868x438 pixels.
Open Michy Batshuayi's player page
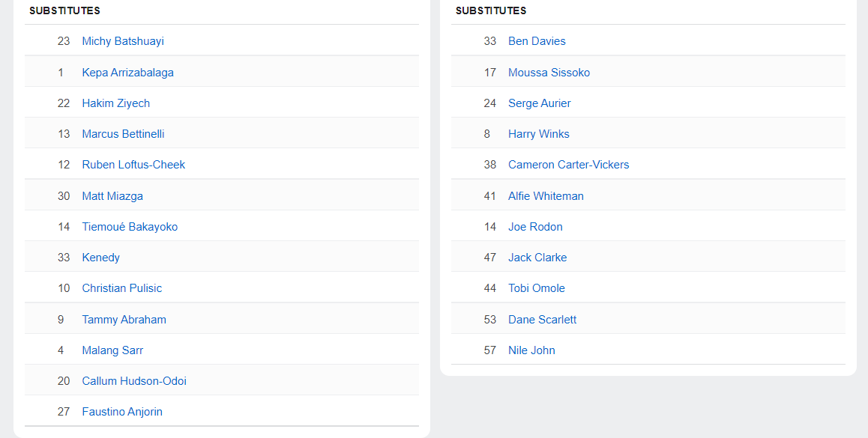coord(123,41)
